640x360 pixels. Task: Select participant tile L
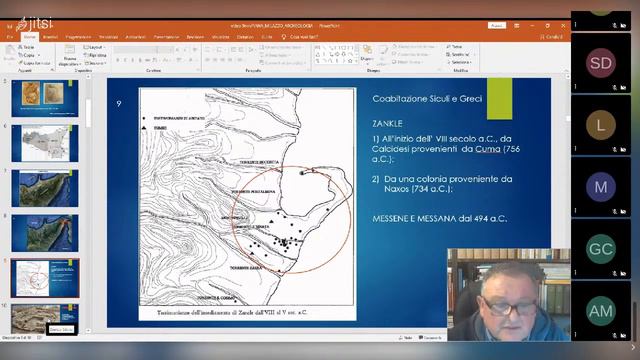tap(601, 125)
